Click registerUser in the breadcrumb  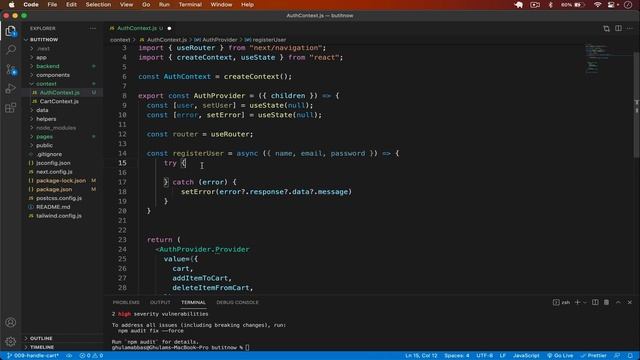[x=269, y=40]
